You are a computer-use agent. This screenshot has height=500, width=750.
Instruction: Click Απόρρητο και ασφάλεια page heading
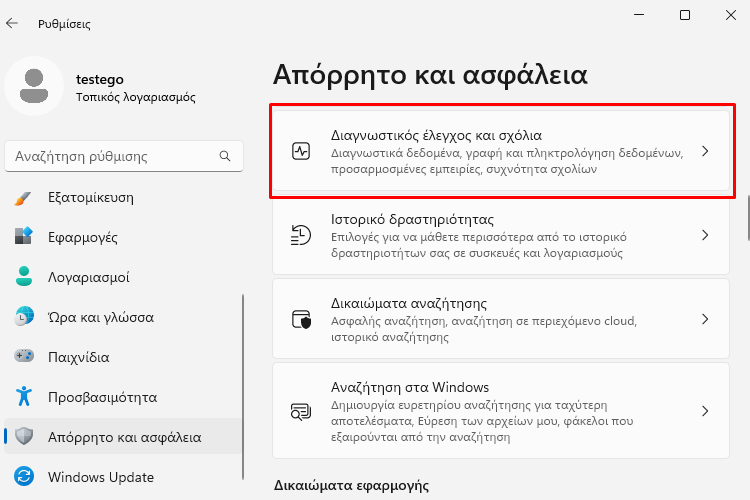click(x=430, y=75)
